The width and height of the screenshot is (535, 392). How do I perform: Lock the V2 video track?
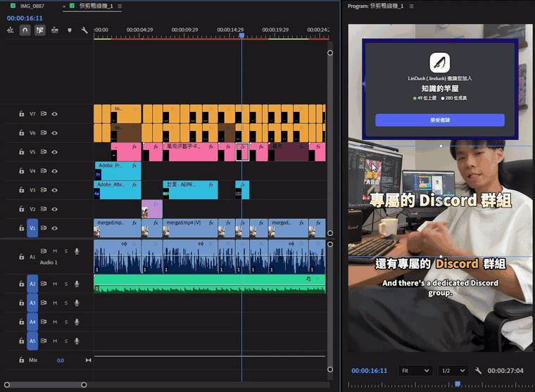(x=22, y=209)
